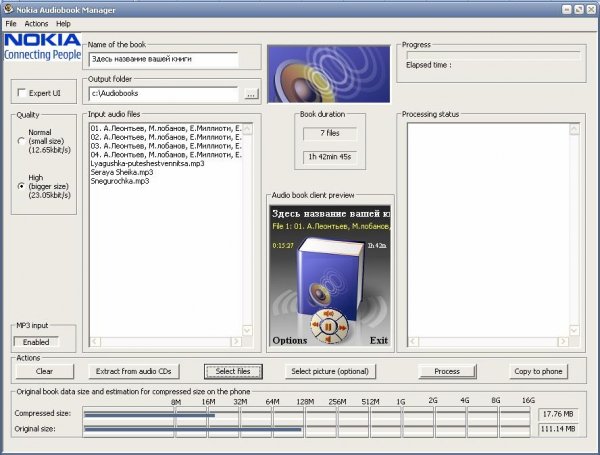This screenshot has width=600, height=455.
Task: Click the Progress bar
Action: [493, 55]
